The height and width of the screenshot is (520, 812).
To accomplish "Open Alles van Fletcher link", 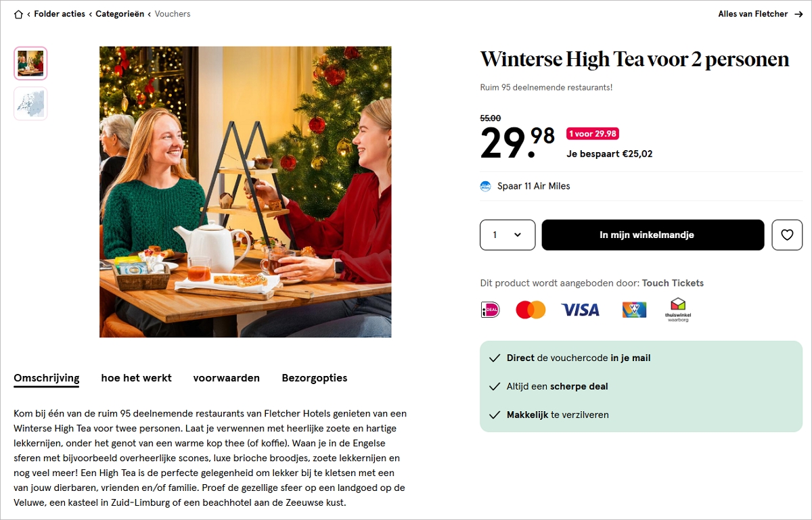I will point(753,14).
